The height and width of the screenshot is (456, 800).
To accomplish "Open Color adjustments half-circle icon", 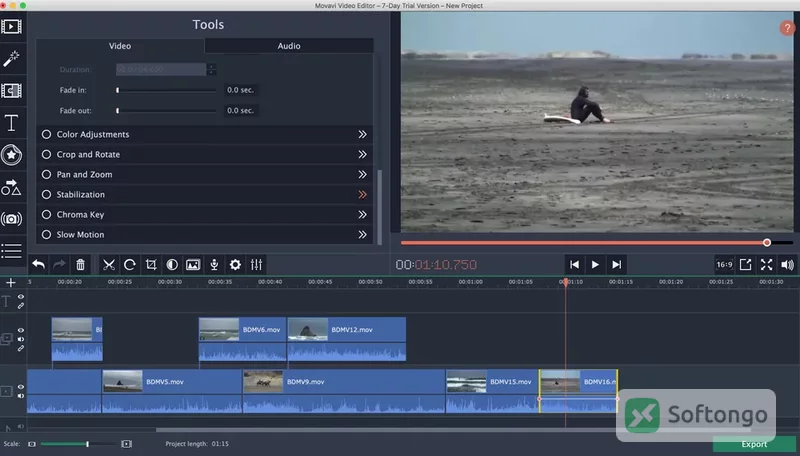I will 172,264.
